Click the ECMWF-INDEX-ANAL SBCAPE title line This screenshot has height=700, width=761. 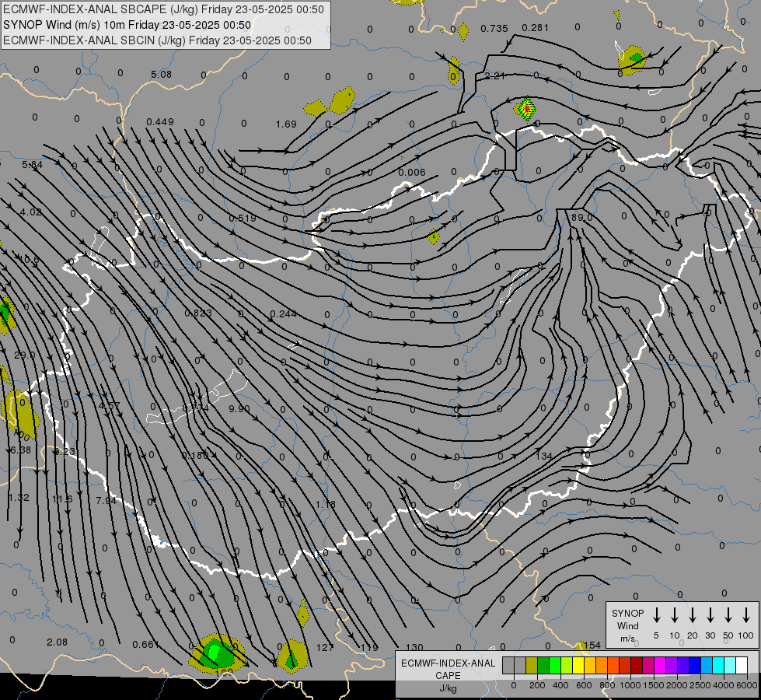click(163, 9)
